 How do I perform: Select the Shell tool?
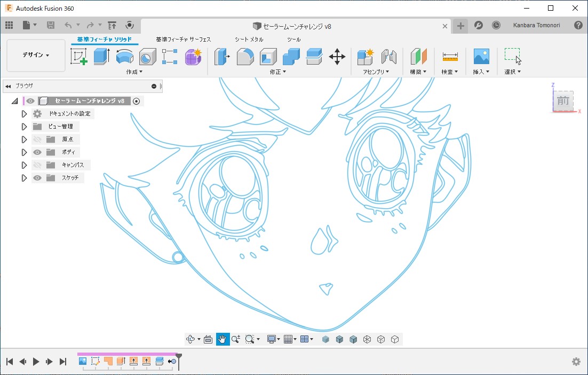[x=268, y=57]
